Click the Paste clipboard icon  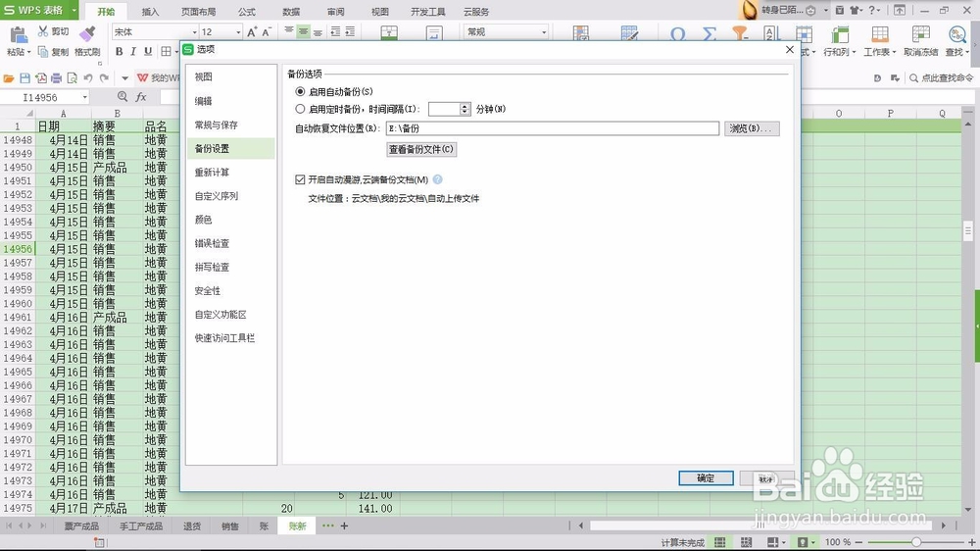pyautogui.click(x=19, y=35)
